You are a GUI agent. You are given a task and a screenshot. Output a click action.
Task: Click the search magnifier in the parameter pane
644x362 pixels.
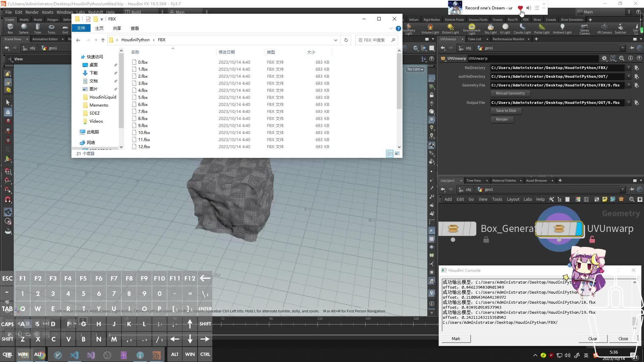622,58
